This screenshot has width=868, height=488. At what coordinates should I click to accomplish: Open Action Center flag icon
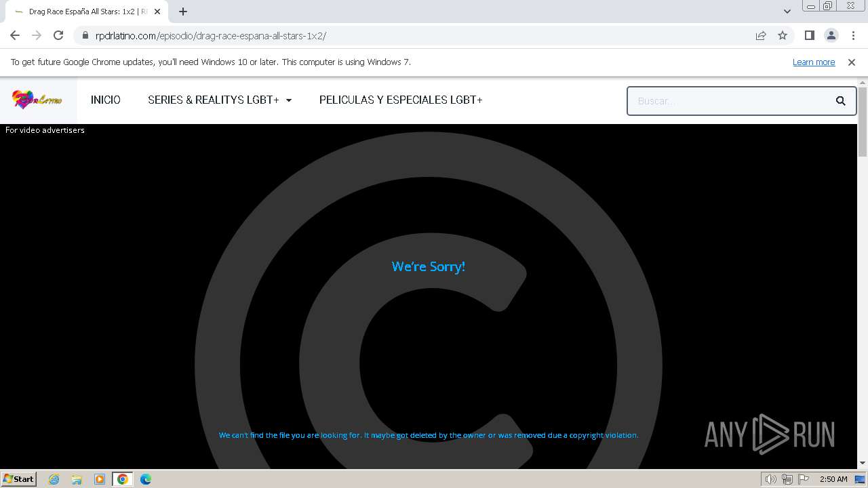click(804, 479)
